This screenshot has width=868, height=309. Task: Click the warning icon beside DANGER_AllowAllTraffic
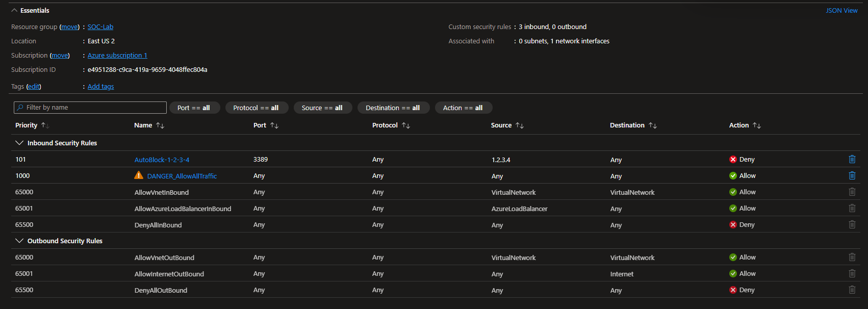coord(139,175)
